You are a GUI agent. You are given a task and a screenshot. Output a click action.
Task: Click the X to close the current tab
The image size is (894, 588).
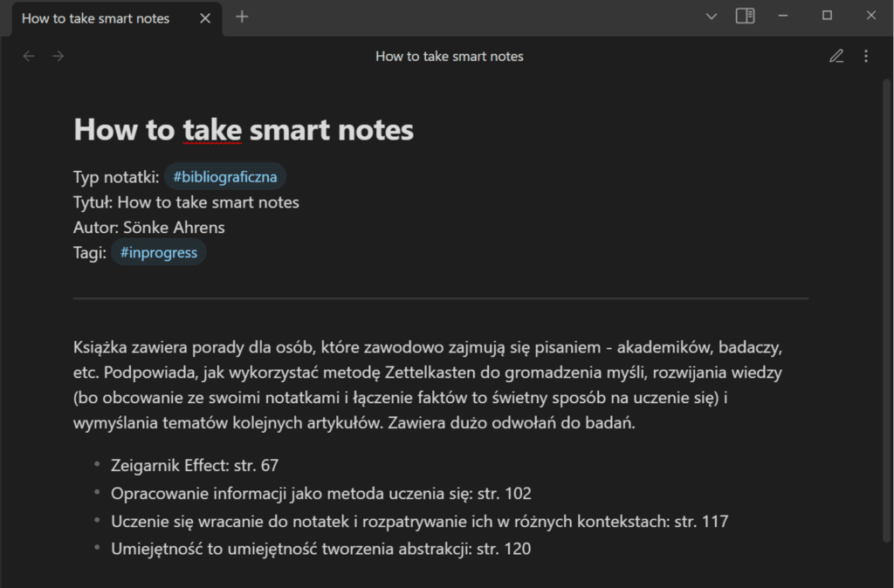(x=203, y=17)
